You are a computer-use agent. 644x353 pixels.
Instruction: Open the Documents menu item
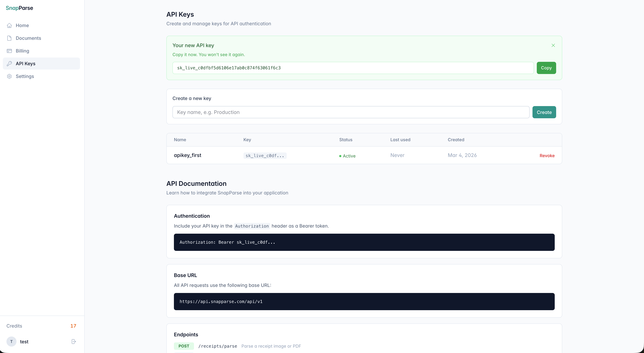(28, 38)
